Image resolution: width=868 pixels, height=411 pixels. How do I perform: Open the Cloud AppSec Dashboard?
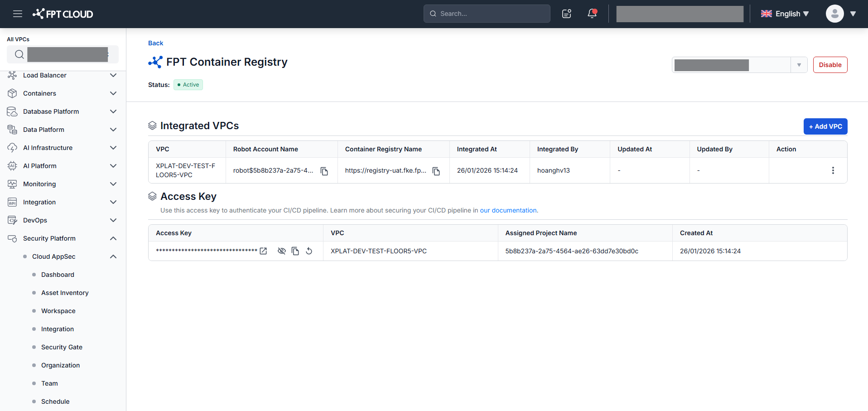pyautogui.click(x=58, y=275)
